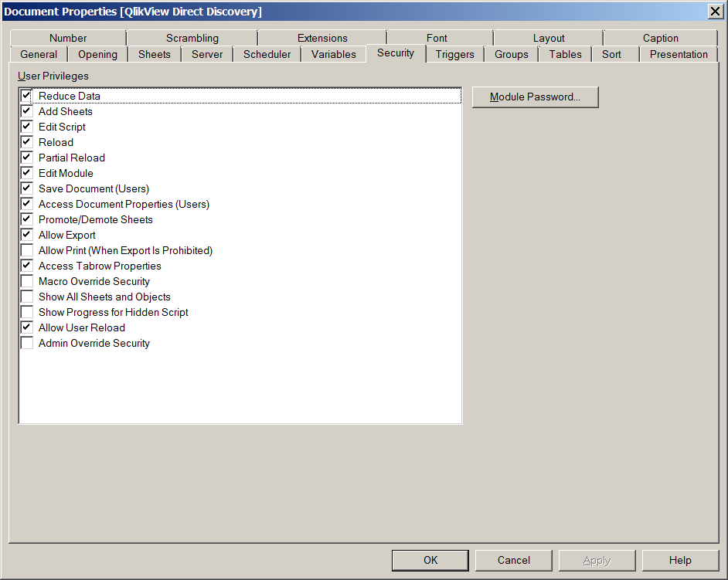
Task: Switch to the Scheduler tab
Action: [267, 54]
